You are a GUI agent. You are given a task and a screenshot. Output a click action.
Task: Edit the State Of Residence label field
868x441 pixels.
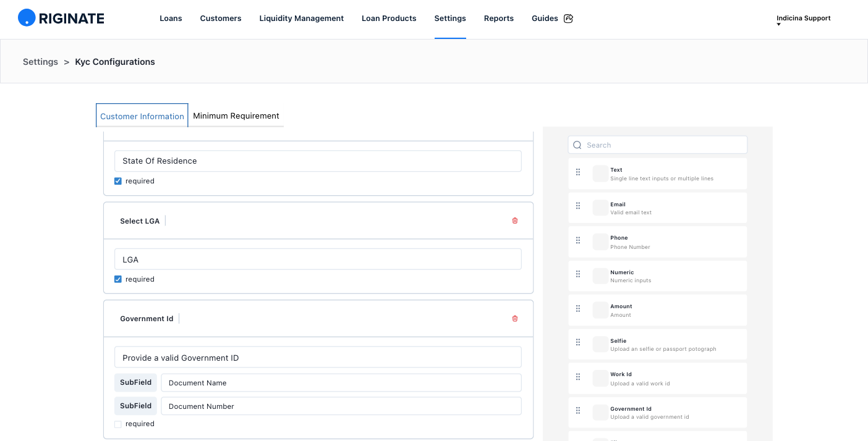(318, 161)
